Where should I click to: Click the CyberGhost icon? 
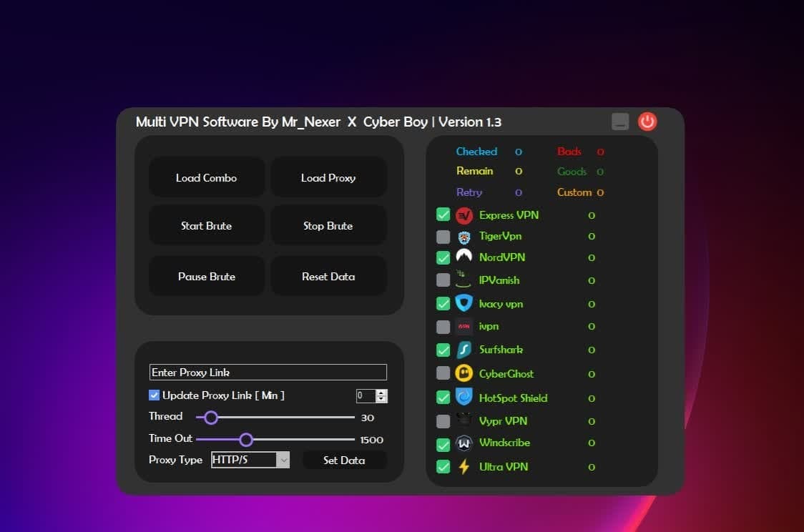[x=464, y=373]
